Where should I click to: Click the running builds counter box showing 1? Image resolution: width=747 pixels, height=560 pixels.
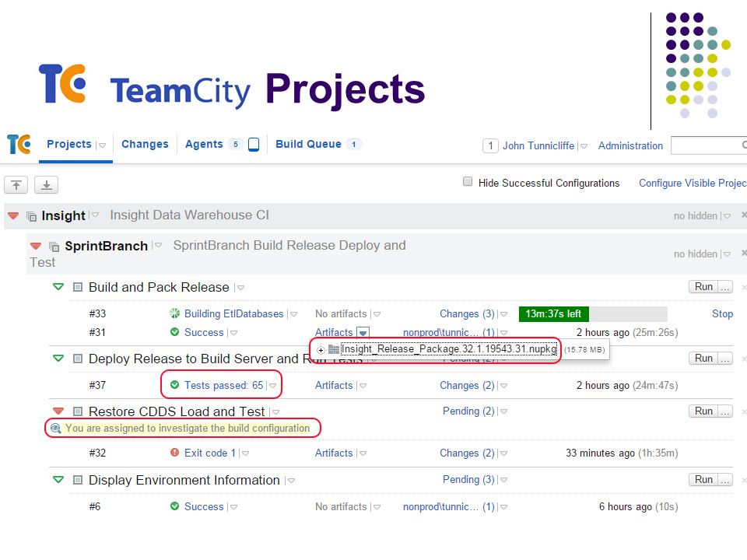pos(490,145)
